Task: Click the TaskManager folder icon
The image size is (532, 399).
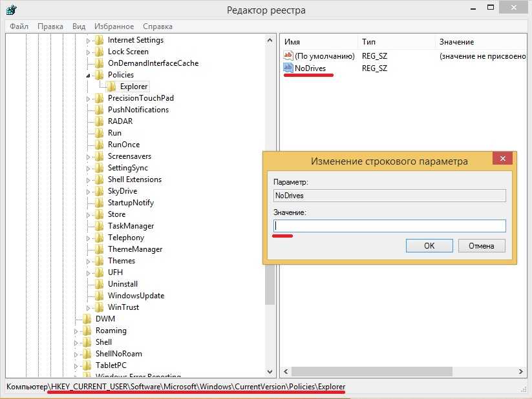Action: tap(99, 226)
